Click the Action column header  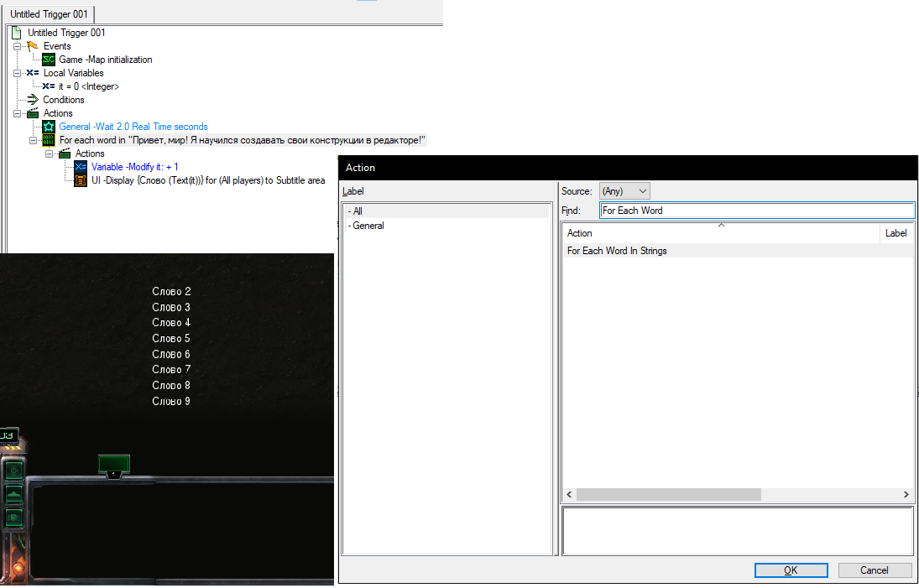[722, 233]
